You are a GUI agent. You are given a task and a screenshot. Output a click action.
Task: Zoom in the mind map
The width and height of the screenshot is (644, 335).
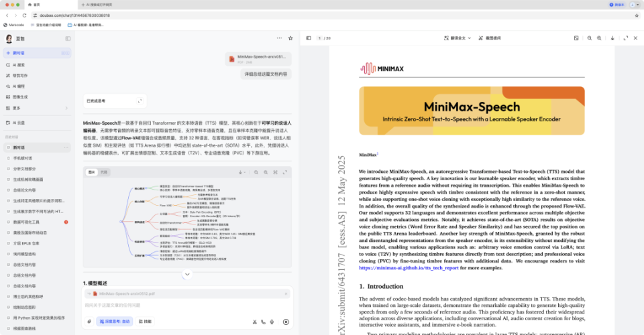[266, 172]
